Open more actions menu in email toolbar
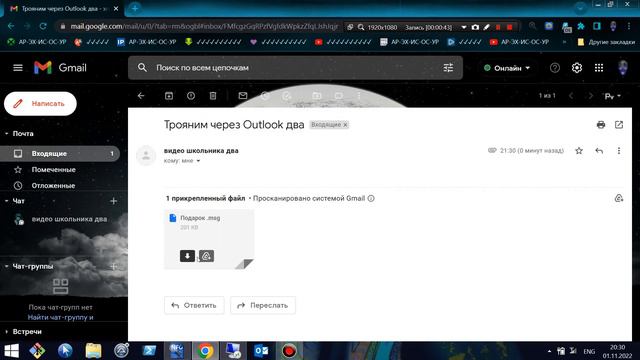This screenshot has height=360, width=640. (358, 96)
